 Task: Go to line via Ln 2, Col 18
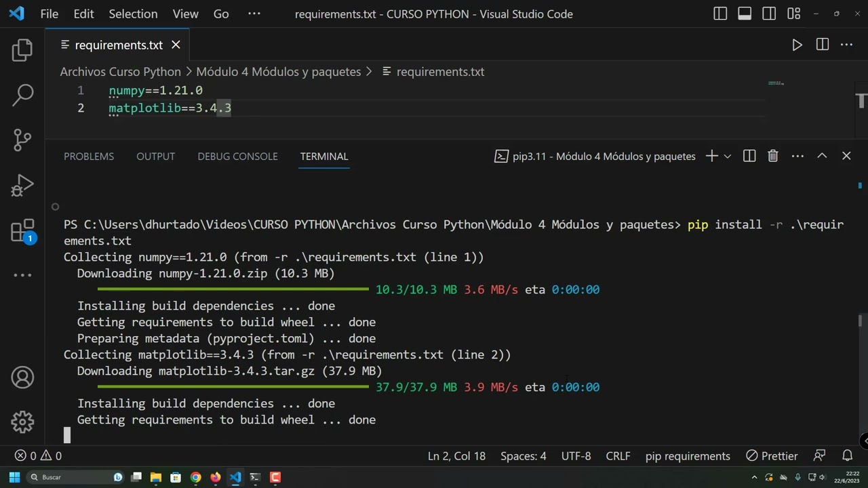pos(456,456)
